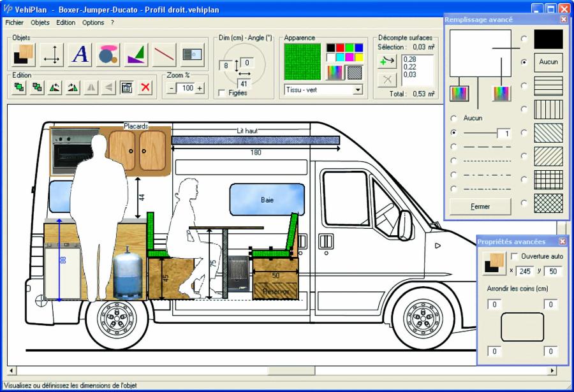Viewport: 574px width, 392px height.
Task: Click the Fermer button
Action: 480,207
